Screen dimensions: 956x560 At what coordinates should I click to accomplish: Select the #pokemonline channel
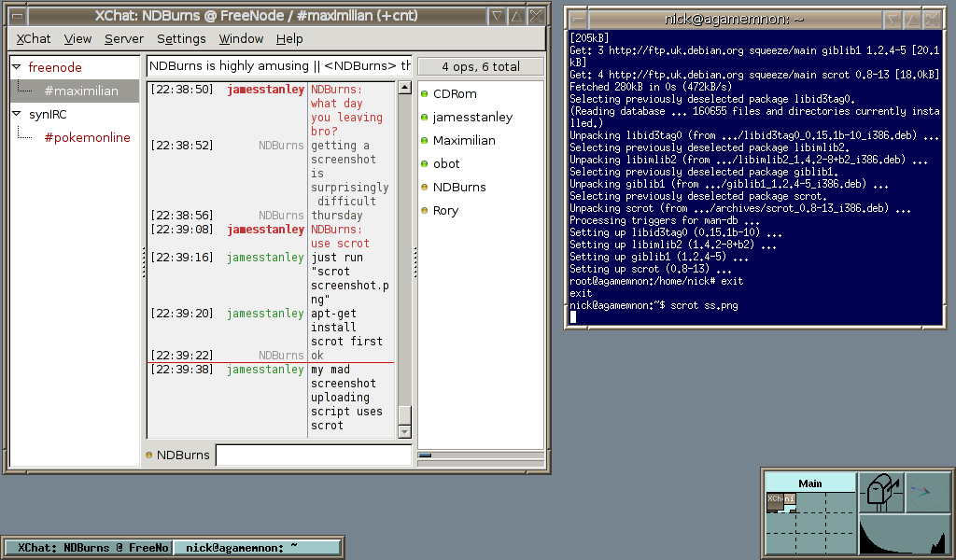point(87,137)
